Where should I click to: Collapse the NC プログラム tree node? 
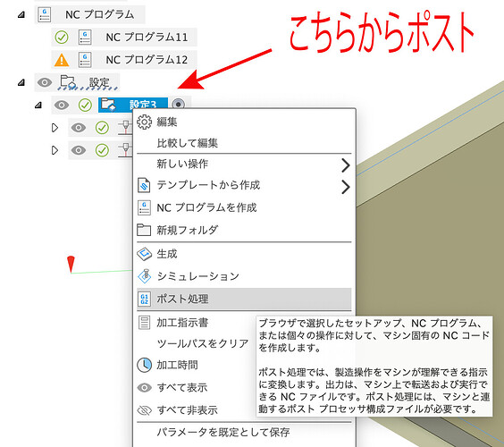pos(21,14)
